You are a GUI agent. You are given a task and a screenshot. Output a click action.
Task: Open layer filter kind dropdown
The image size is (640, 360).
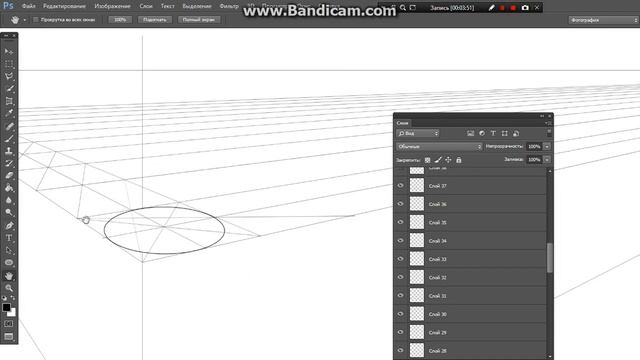coord(417,133)
